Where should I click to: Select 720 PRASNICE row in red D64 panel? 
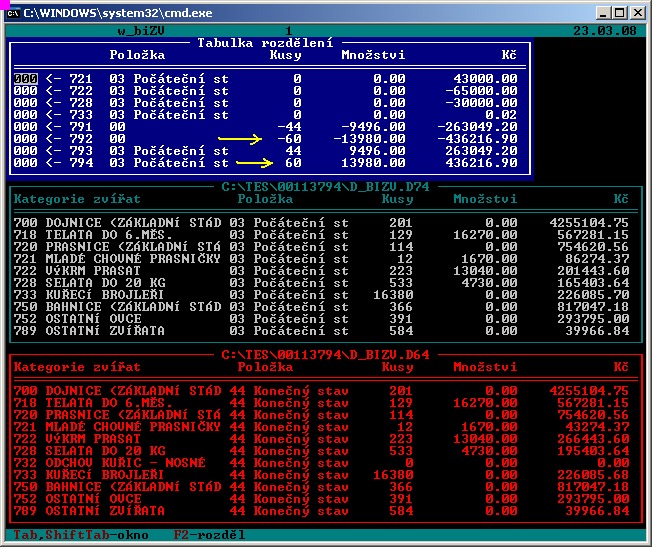tap(321, 415)
